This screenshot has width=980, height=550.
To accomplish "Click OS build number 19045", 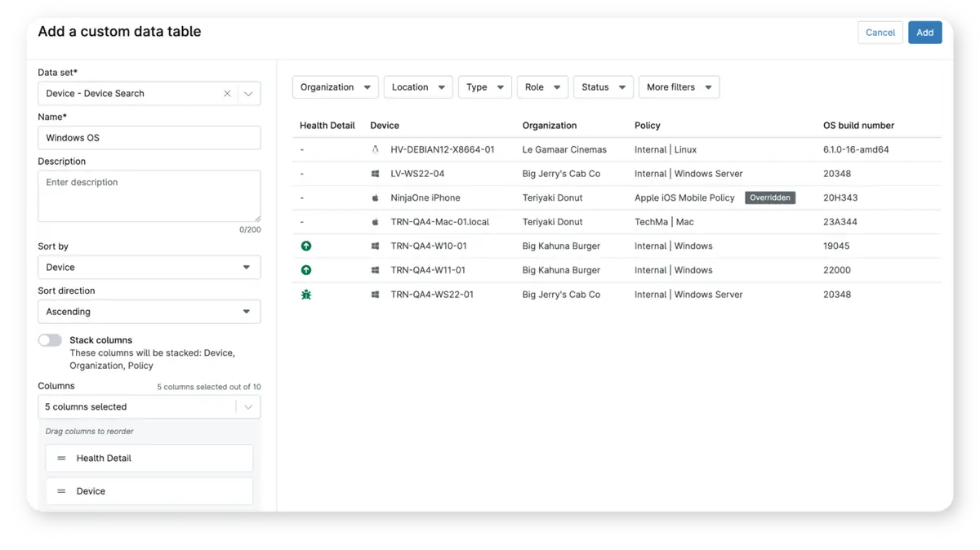I will 836,246.
